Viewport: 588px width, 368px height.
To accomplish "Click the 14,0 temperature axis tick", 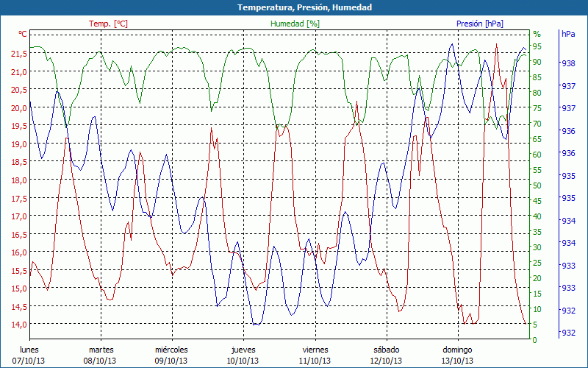I will click(x=18, y=324).
